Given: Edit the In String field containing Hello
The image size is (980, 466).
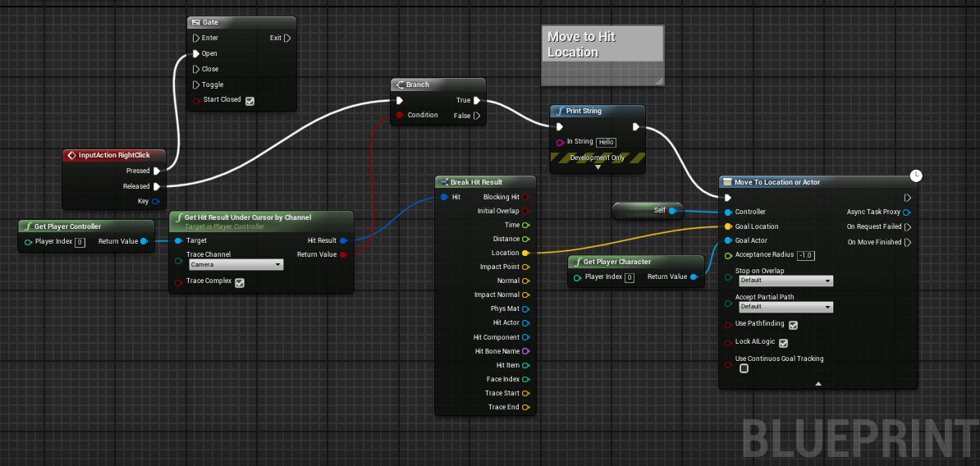Looking at the screenshot, I should (x=607, y=143).
